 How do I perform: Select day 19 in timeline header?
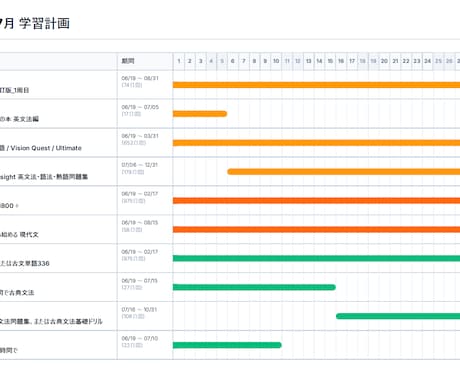374,61
